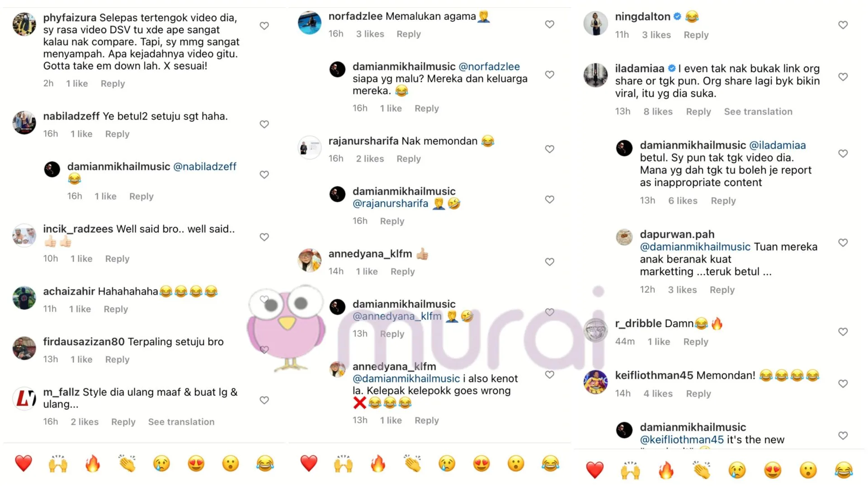Viewport: 868px width, 488px height.
Task: Insert the red heart emoji in left panel
Action: (24, 464)
